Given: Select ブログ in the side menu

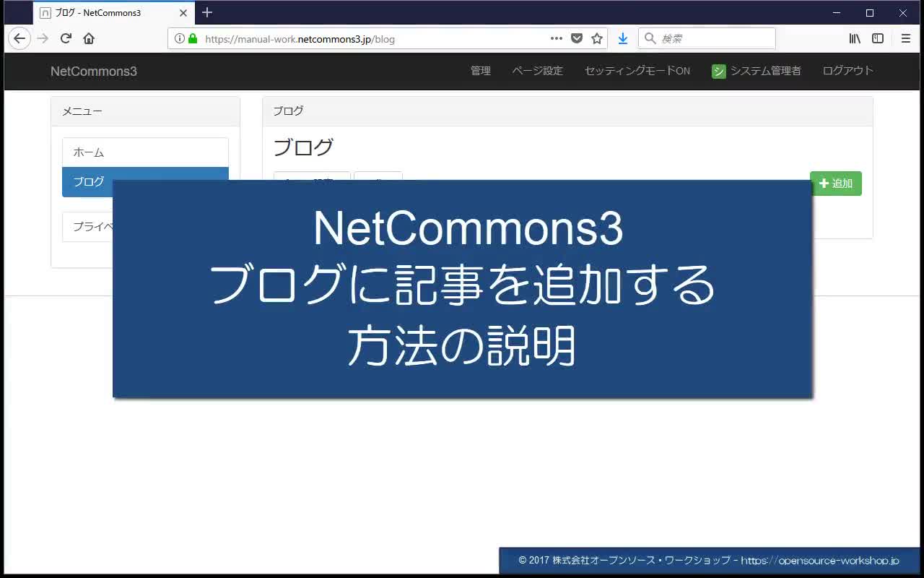Looking at the screenshot, I should (x=145, y=181).
